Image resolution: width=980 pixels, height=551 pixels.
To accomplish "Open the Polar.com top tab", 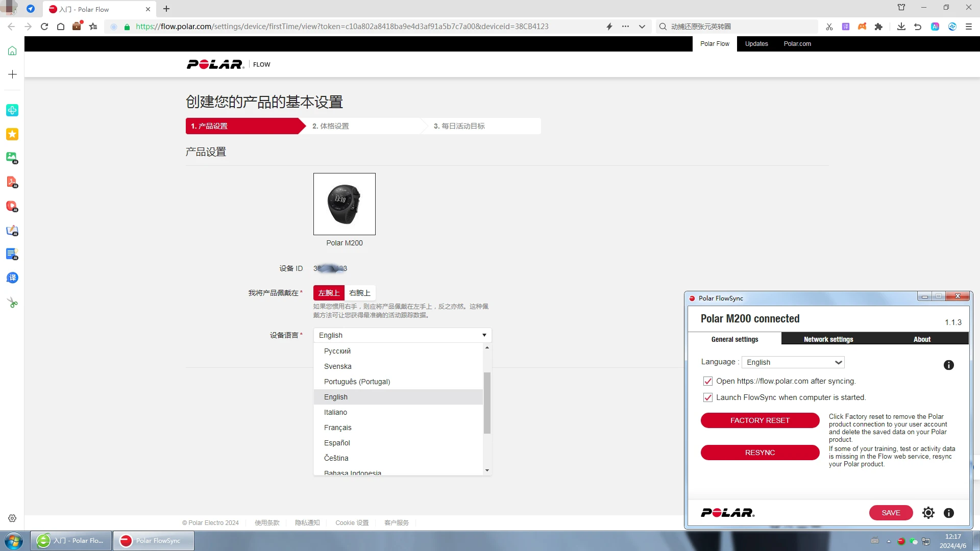I will coord(797,44).
